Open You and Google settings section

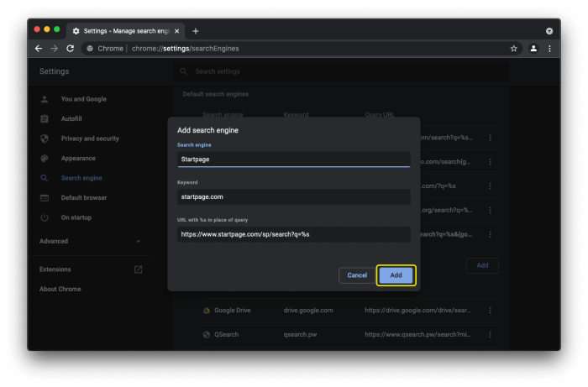click(x=84, y=99)
